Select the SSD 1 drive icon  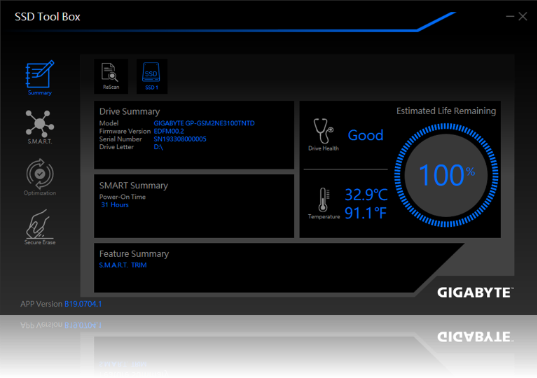point(152,76)
